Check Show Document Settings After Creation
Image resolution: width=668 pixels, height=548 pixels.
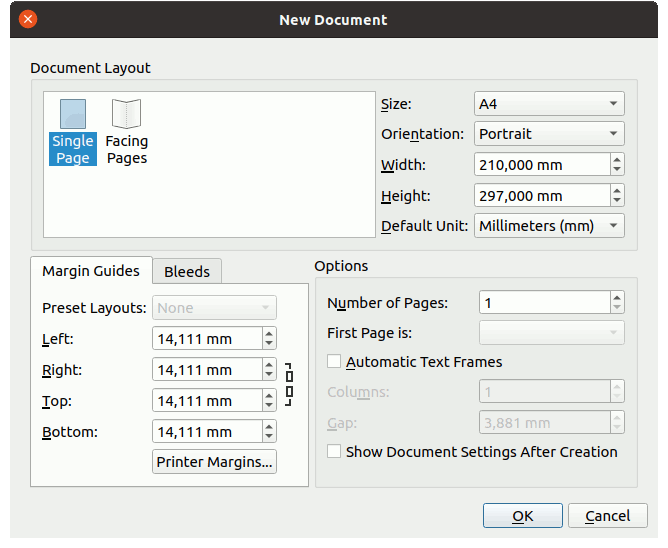point(335,452)
